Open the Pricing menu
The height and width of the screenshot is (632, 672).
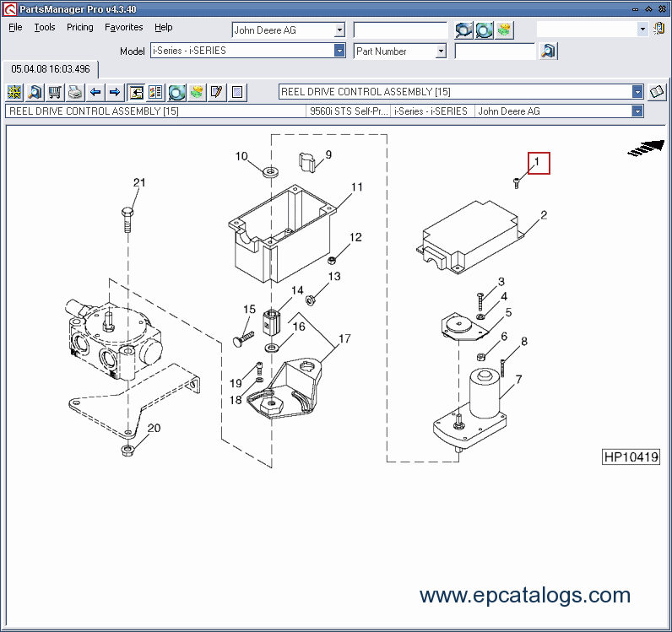(x=79, y=27)
